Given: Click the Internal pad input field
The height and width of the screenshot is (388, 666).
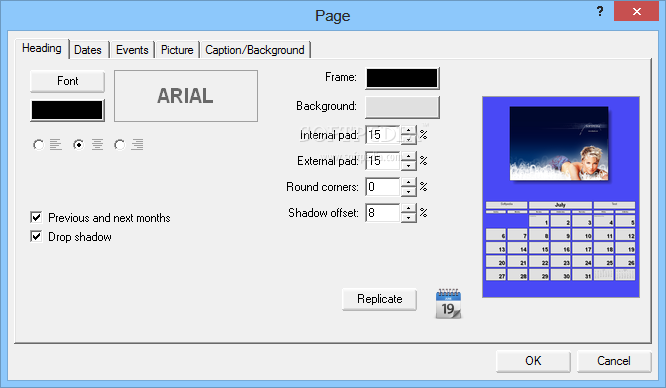Looking at the screenshot, I should (x=383, y=135).
